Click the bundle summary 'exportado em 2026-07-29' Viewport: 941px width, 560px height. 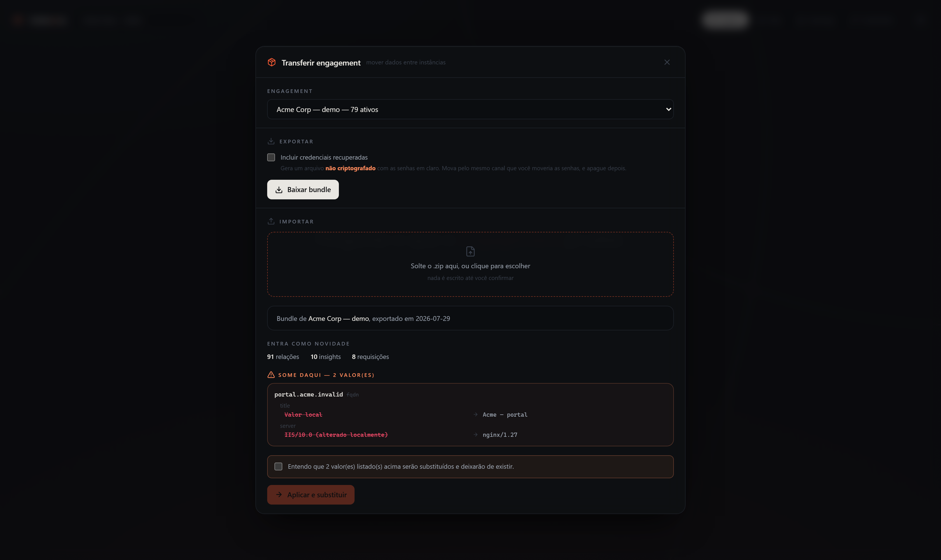coord(411,318)
